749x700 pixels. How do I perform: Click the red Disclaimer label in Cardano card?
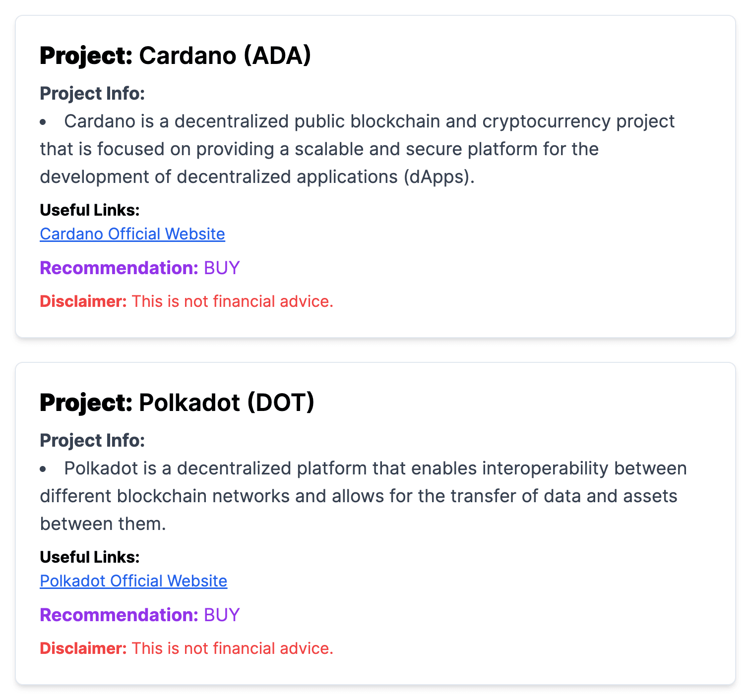pyautogui.click(x=83, y=301)
